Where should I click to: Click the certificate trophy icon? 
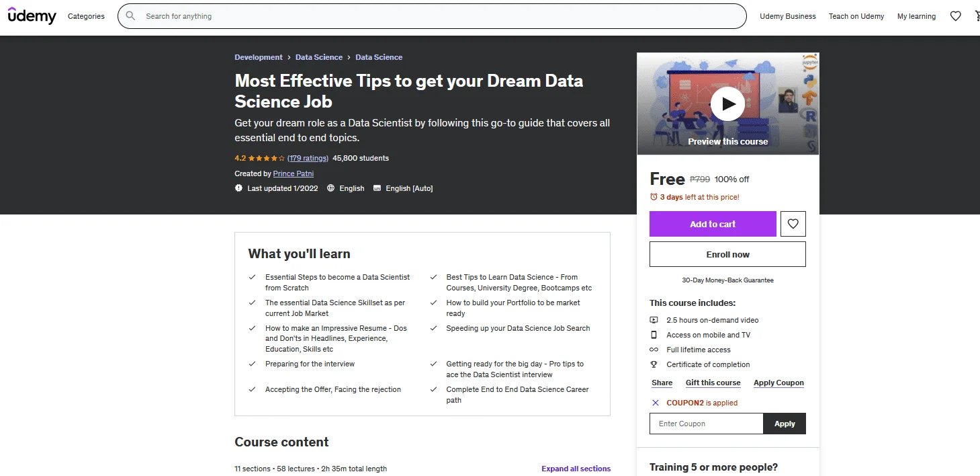(x=654, y=364)
